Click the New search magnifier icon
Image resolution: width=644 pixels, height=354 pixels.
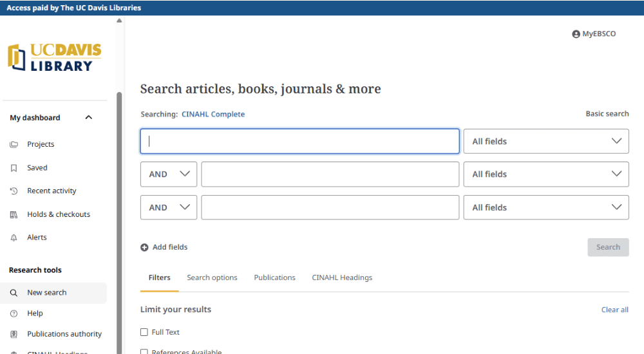[x=14, y=293]
